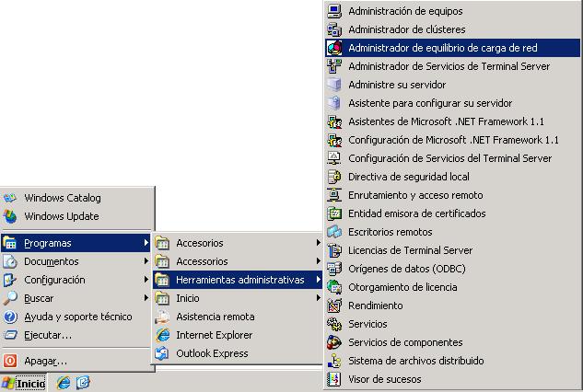Click Asistentes de Microsoft .NET Framework icon
Screen dimensions: 583x392
pos(334,121)
